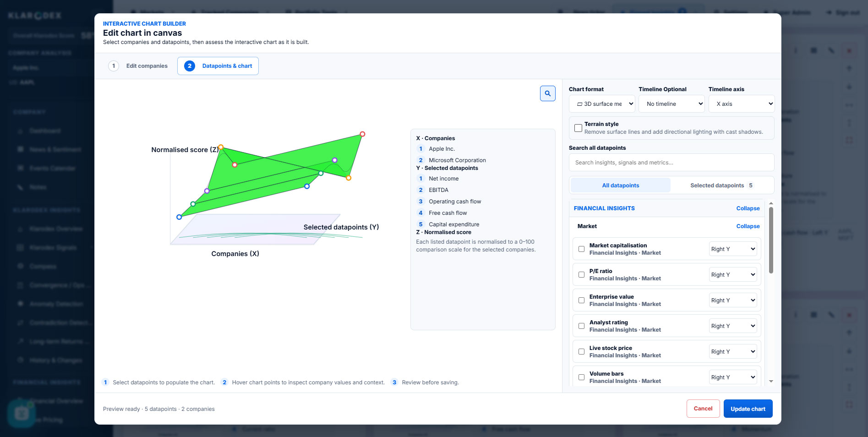Click Capital expenditure in legend
The height and width of the screenshot is (437, 868).
pyautogui.click(x=454, y=224)
